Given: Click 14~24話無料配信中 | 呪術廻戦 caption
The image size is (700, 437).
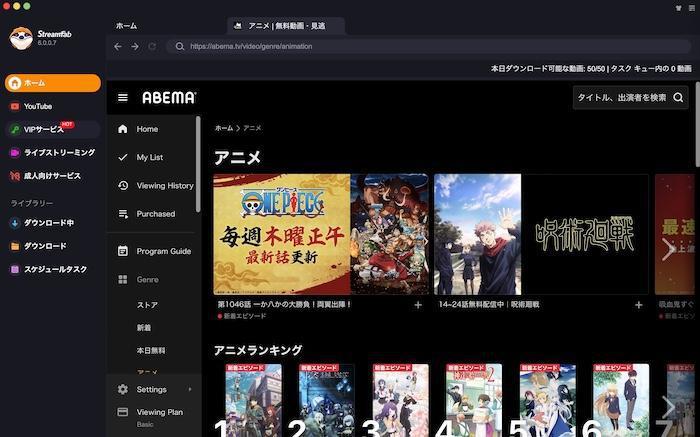Looking at the screenshot, I should [x=489, y=304].
